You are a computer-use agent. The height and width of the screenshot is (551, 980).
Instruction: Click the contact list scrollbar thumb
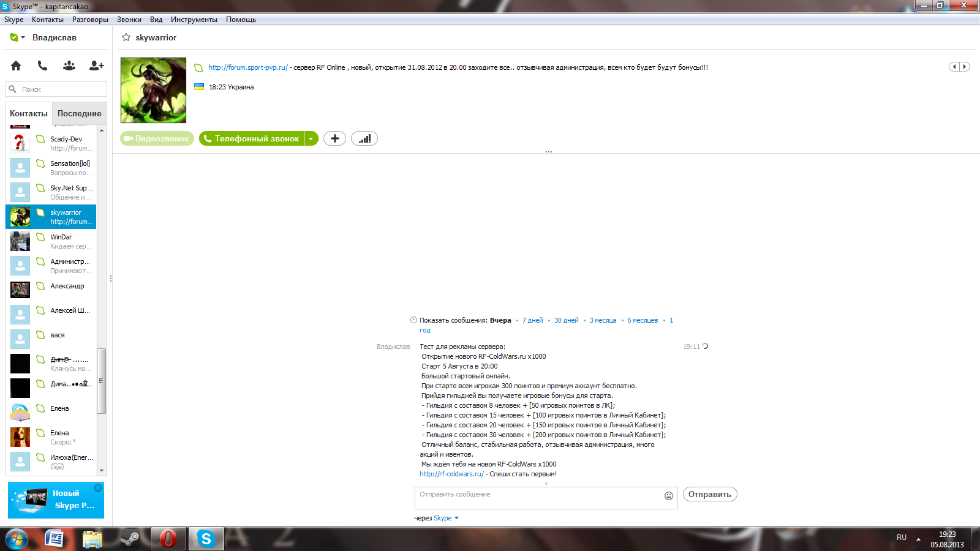pyautogui.click(x=101, y=381)
